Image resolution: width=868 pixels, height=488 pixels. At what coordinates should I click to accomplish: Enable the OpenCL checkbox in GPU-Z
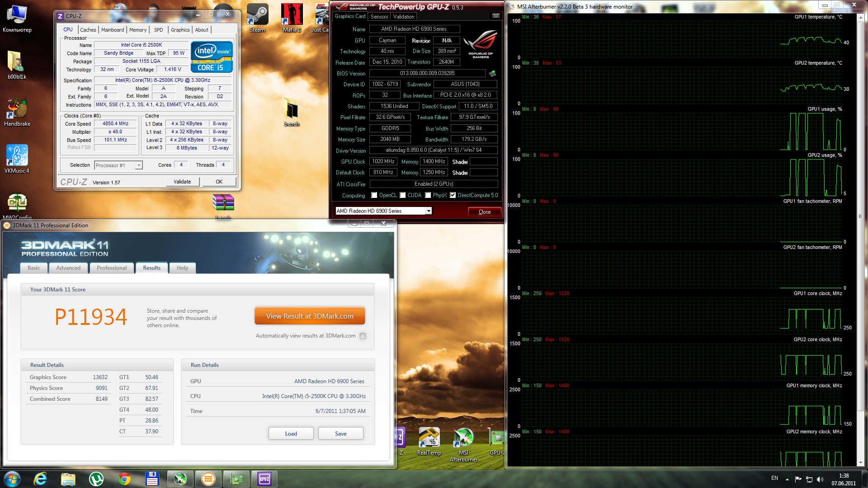click(x=374, y=195)
